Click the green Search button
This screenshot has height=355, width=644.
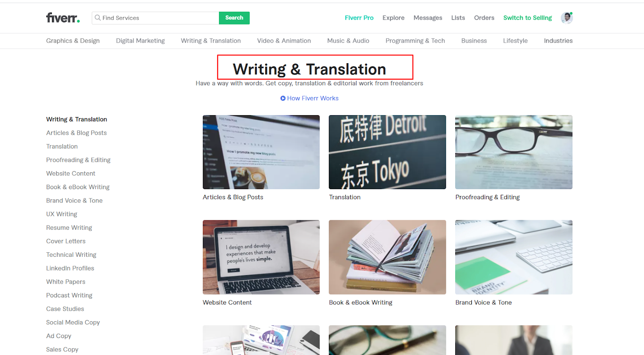point(234,18)
